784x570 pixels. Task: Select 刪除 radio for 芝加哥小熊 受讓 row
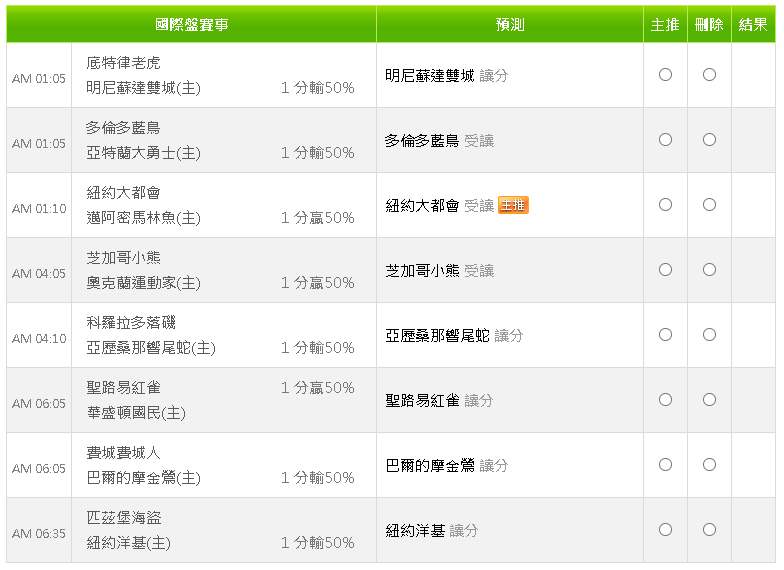(x=709, y=270)
